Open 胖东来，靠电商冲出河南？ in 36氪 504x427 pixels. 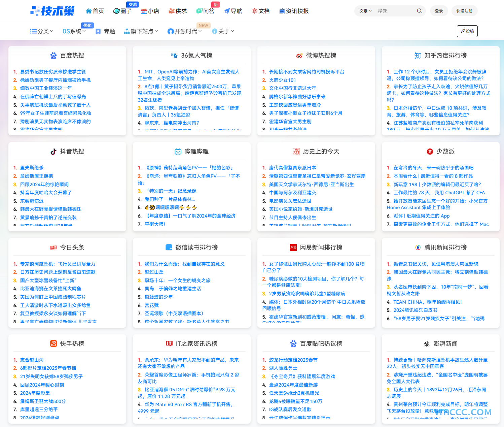(x=172, y=123)
